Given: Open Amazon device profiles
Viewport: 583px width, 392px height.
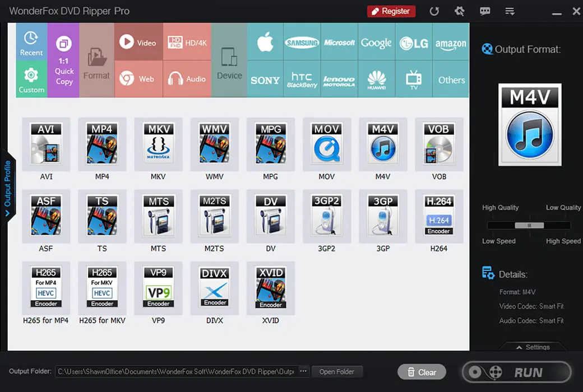Looking at the screenshot, I should click(451, 41).
